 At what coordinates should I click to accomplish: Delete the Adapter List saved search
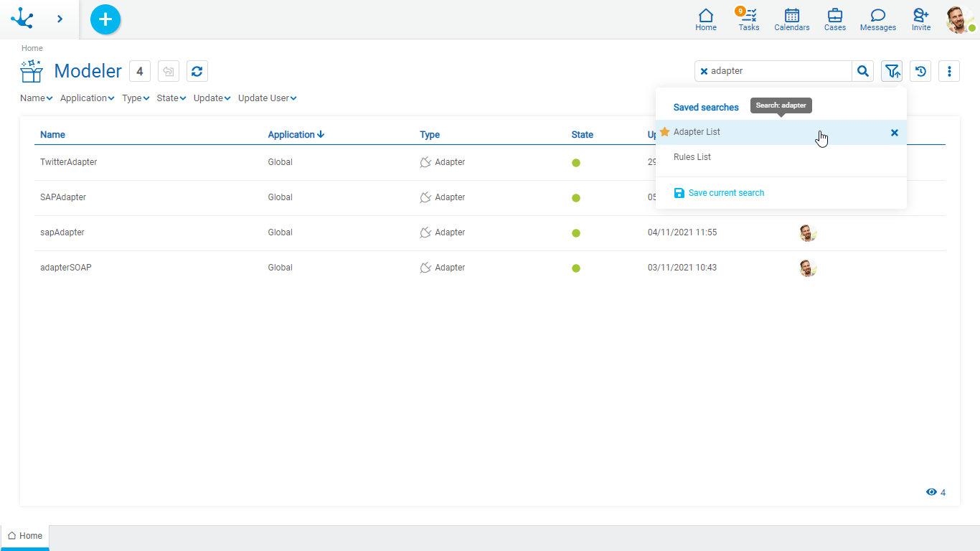[895, 133]
